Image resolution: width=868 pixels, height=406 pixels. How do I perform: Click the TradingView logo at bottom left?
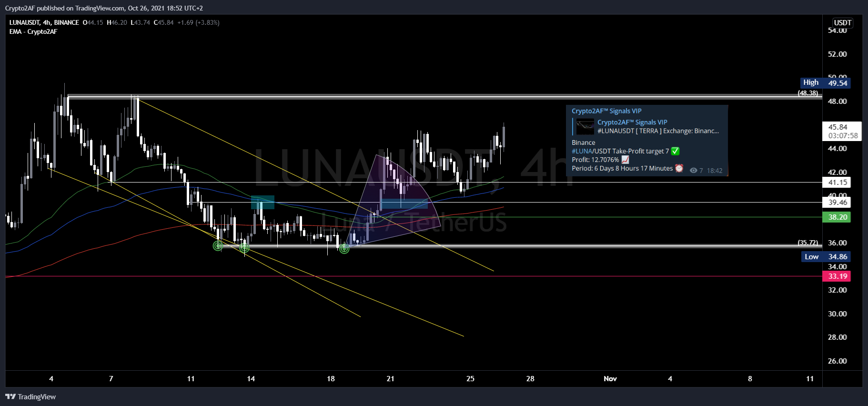[x=30, y=397]
